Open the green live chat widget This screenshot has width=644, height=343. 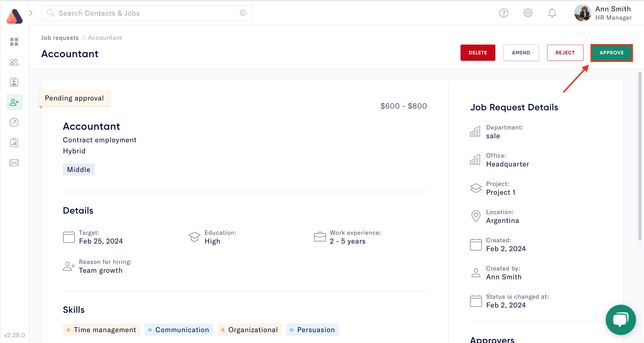tap(621, 320)
